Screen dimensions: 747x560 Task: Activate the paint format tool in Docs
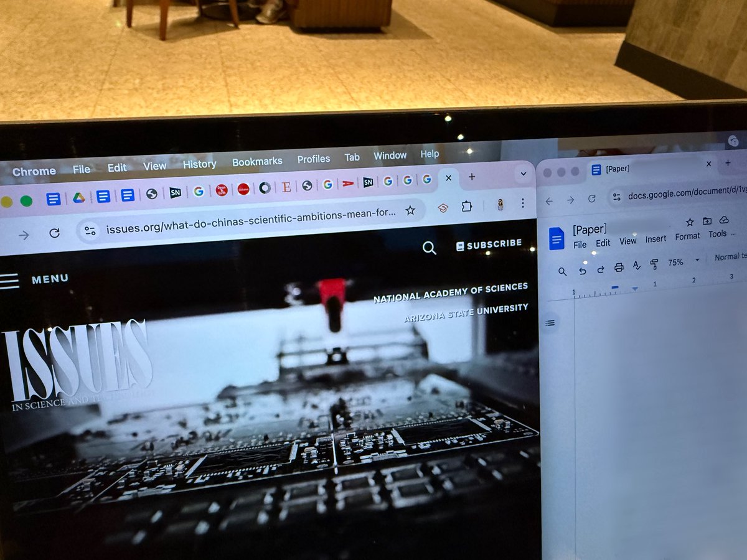[x=654, y=265]
